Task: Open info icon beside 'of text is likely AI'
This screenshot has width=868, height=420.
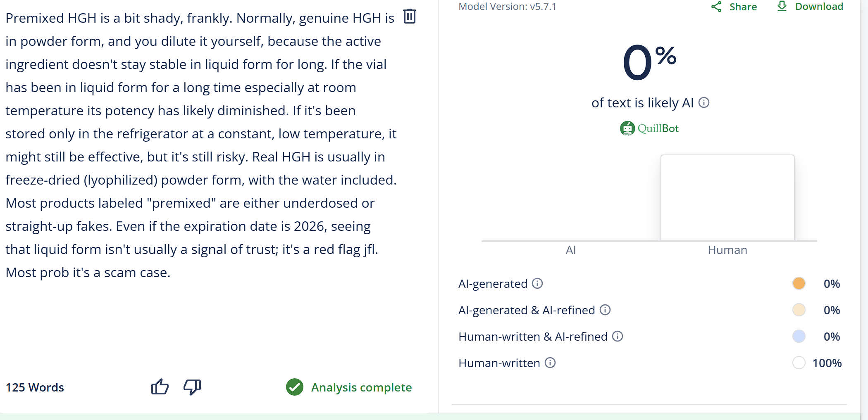Action: pos(704,102)
